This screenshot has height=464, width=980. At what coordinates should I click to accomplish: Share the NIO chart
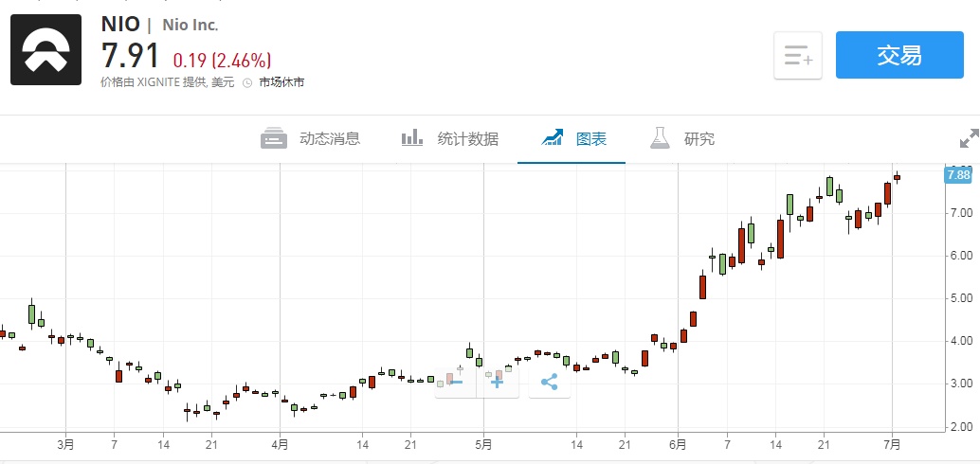point(549,382)
